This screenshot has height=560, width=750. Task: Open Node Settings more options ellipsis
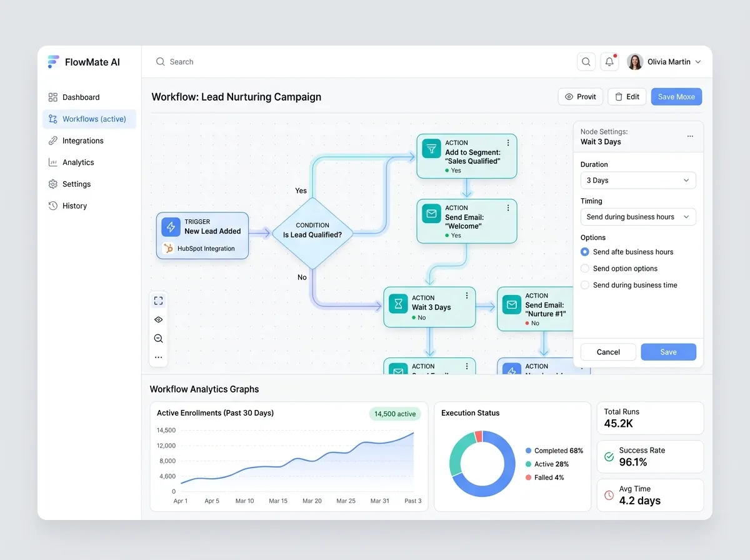click(690, 136)
